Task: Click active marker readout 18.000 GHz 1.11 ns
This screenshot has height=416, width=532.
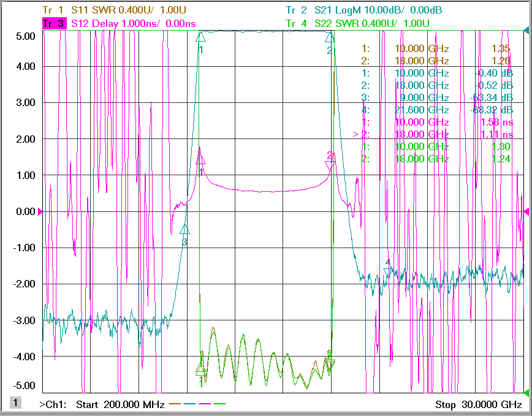Action: point(433,134)
